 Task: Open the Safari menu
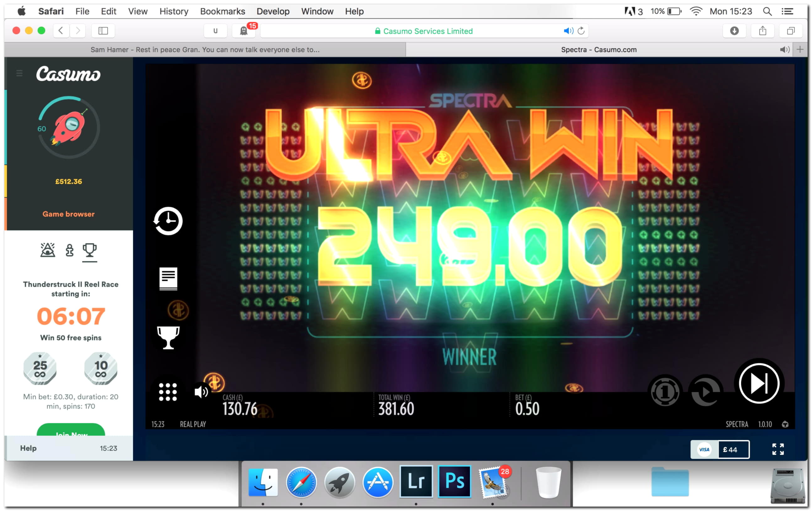coord(51,11)
